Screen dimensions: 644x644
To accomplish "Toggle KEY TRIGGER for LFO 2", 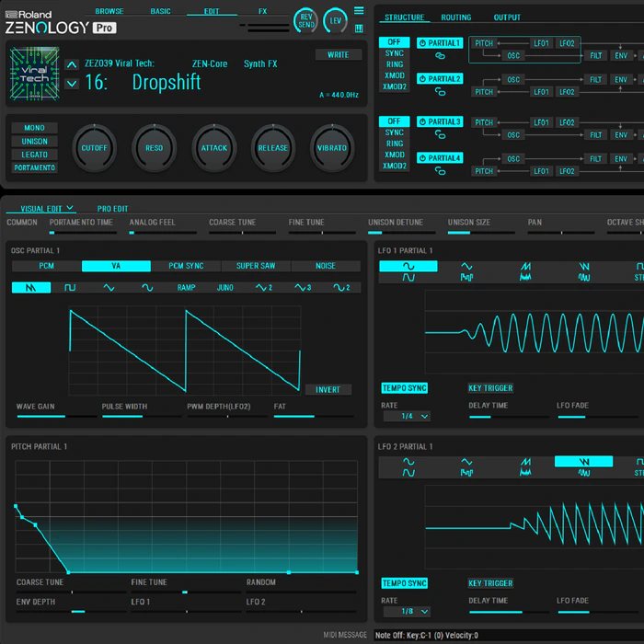I will pyautogui.click(x=490, y=583).
